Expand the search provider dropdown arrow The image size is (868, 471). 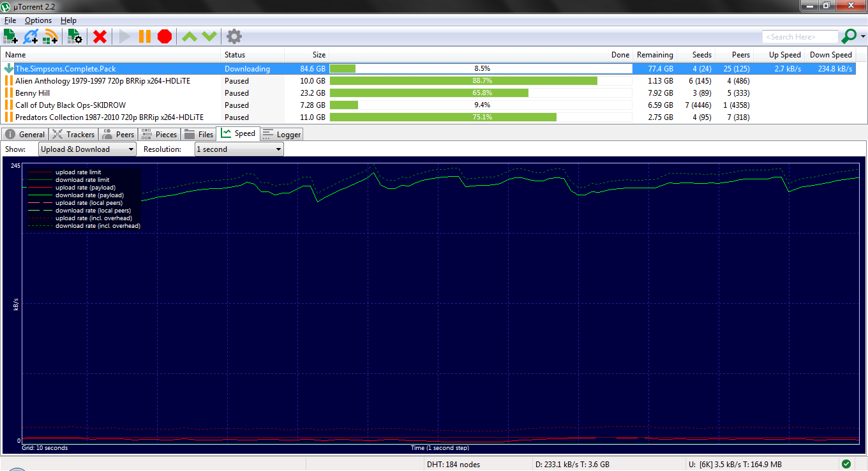[x=863, y=37]
